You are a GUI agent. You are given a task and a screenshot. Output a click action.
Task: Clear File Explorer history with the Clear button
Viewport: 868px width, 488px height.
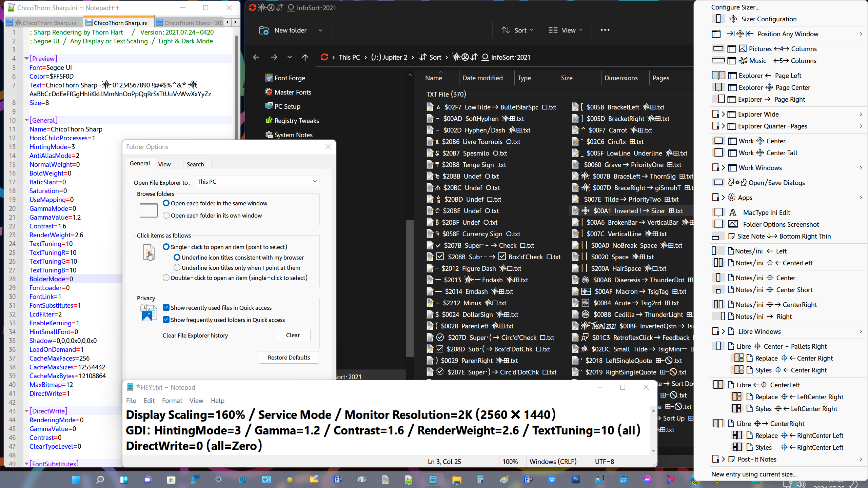click(293, 335)
